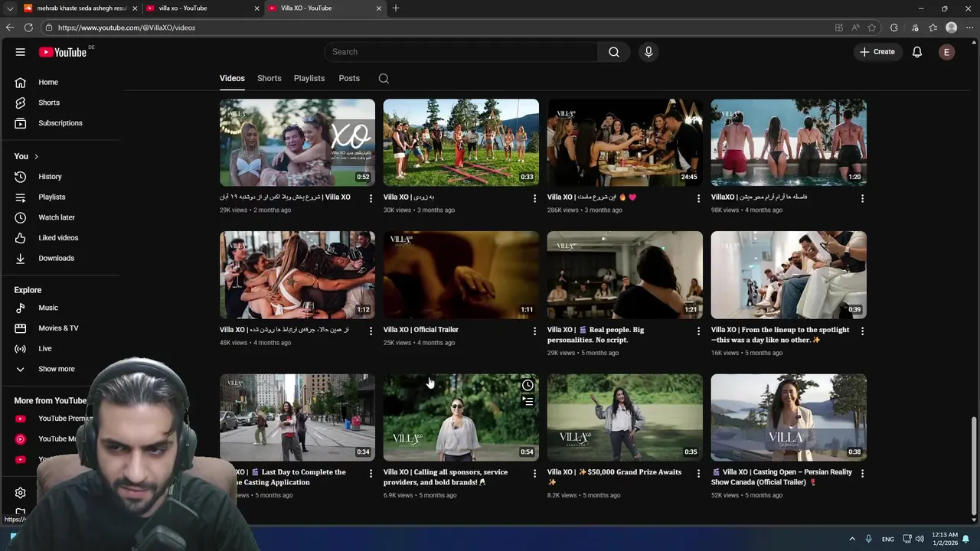
Task: Open YouTube settings gear in sidebar
Action: click(x=21, y=493)
